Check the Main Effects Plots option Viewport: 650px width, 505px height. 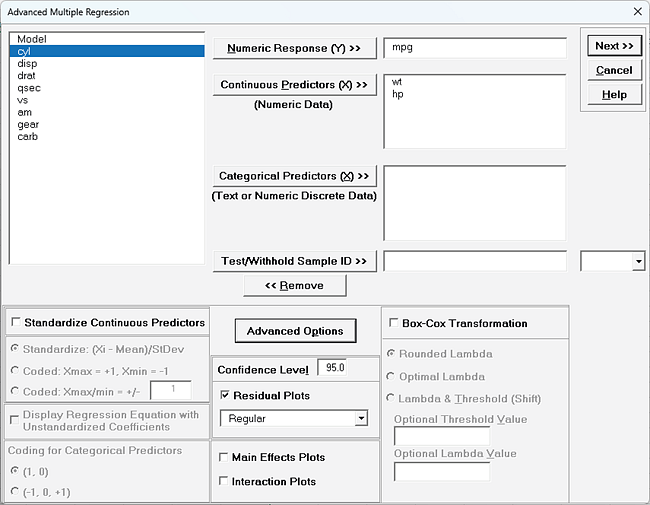[x=224, y=458]
